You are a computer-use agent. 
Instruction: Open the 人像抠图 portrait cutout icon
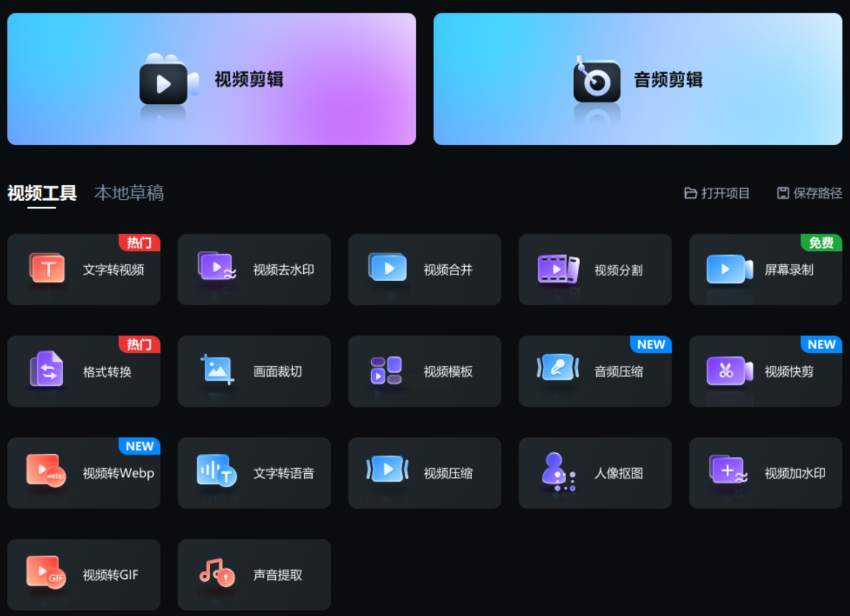[558, 472]
